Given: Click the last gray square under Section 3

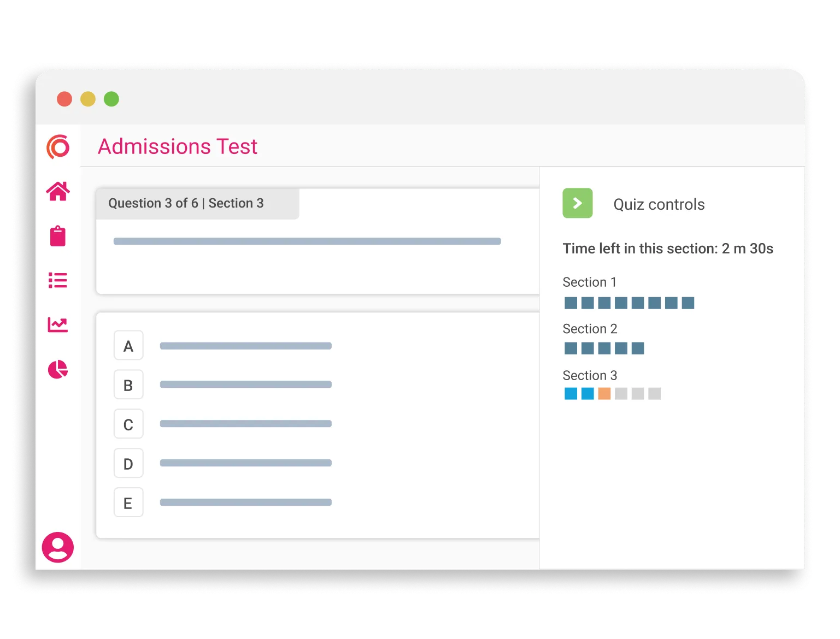Looking at the screenshot, I should 655,393.
